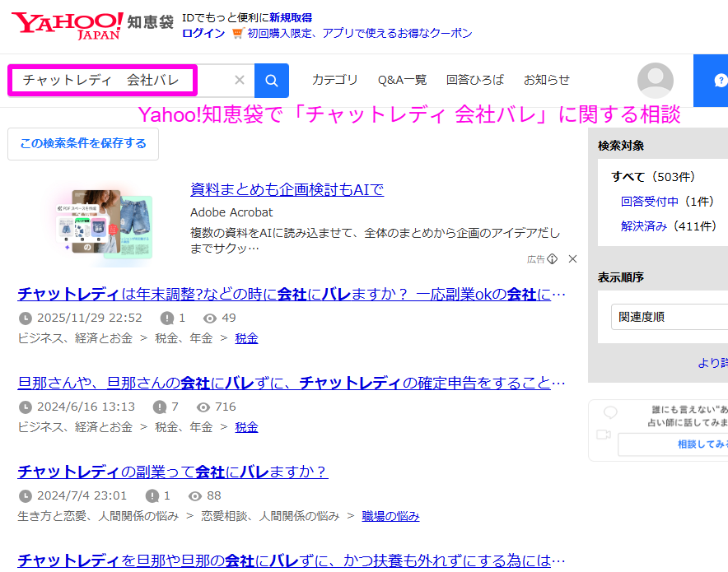The height and width of the screenshot is (572, 728).
Task: Select すべて（503件） filter
Action: click(653, 177)
